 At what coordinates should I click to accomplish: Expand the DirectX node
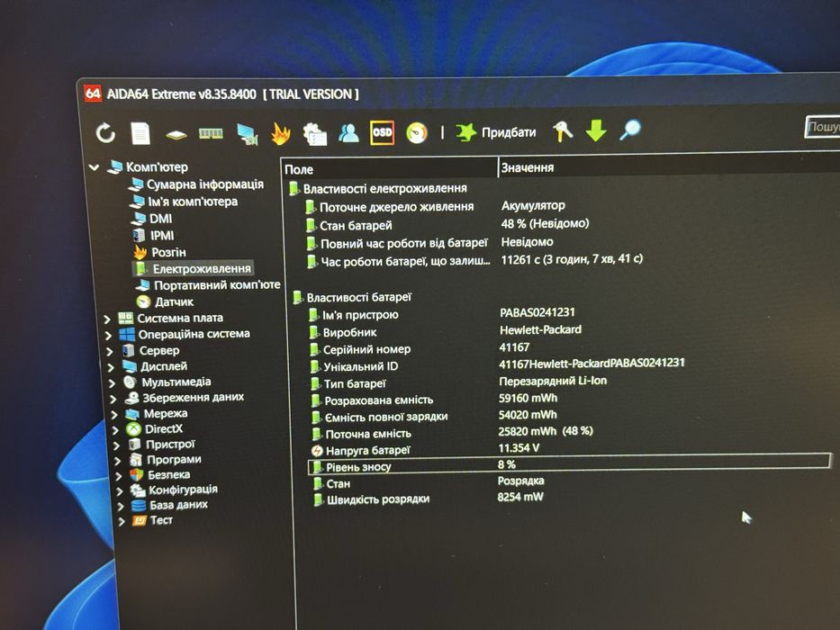pyautogui.click(x=115, y=429)
